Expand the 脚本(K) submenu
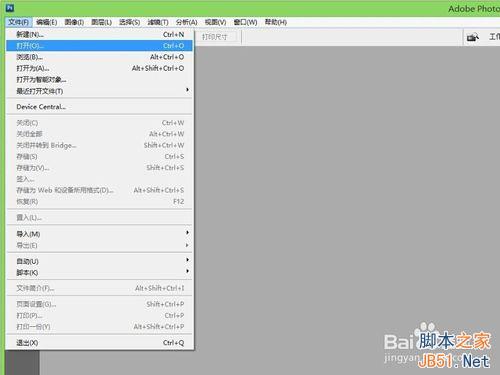Screen dimensions: 500x375 (x=99, y=273)
